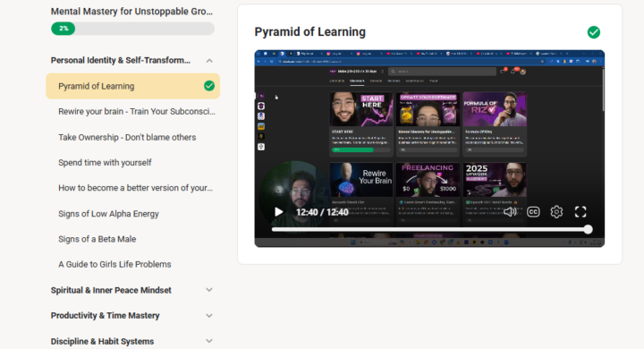Click the video progress slider handle

tap(588, 229)
